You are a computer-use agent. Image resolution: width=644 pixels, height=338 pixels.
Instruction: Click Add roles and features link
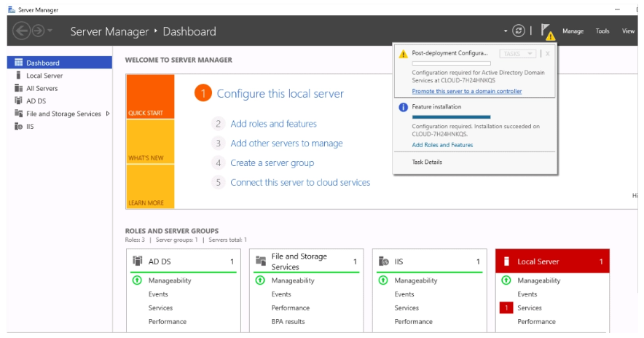pyautogui.click(x=273, y=124)
